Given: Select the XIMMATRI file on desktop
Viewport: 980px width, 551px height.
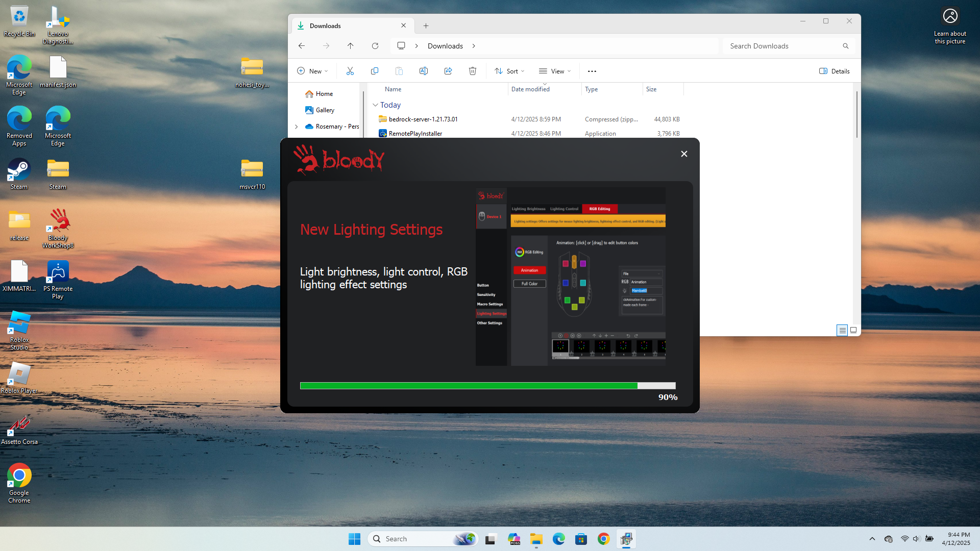Looking at the screenshot, I should pyautogui.click(x=19, y=276).
